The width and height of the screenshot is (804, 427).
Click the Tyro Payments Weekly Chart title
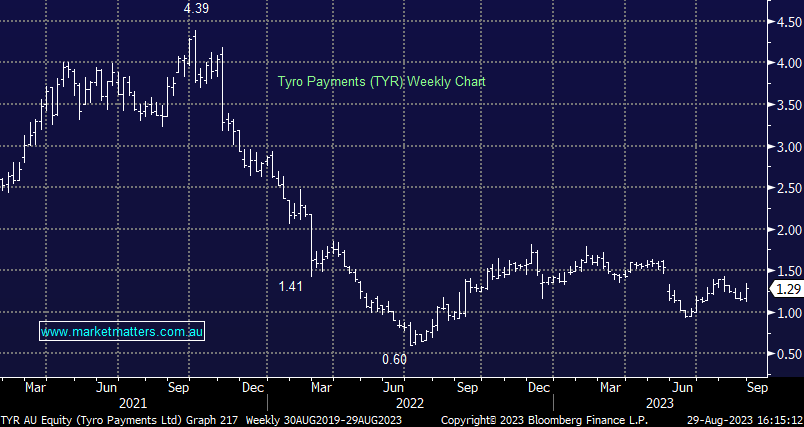point(380,82)
